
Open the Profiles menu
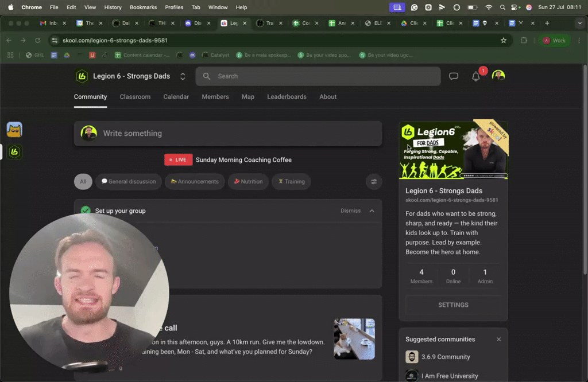[174, 7]
